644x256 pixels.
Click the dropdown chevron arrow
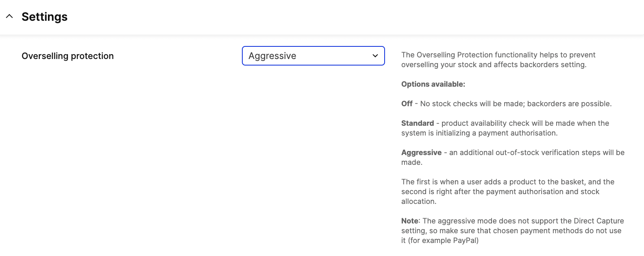375,56
